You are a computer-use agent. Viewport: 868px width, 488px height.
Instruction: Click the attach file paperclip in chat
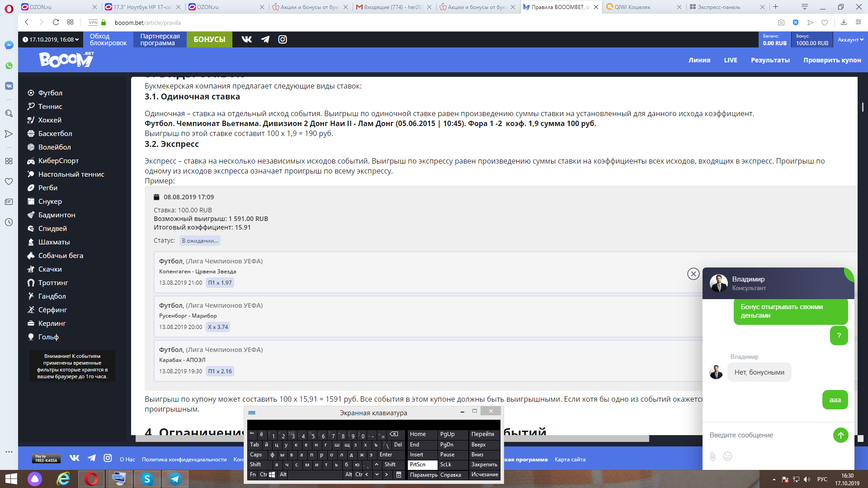click(x=712, y=456)
